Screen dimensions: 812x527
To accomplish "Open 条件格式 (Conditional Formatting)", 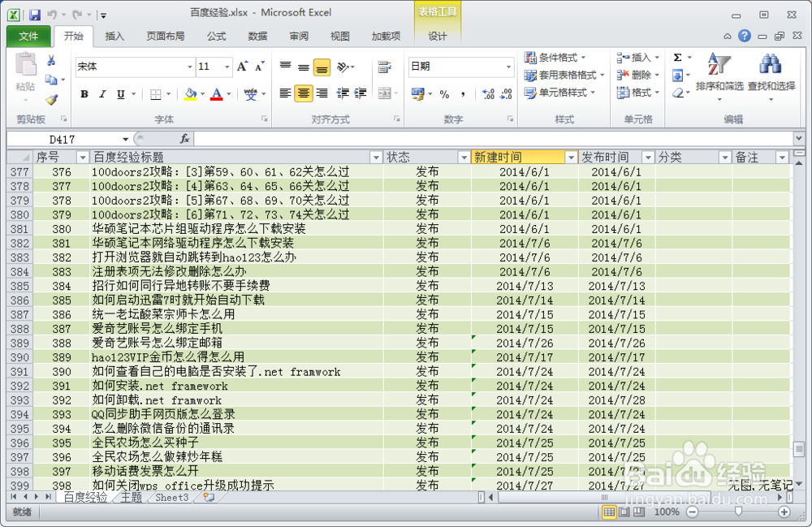I will pos(555,58).
